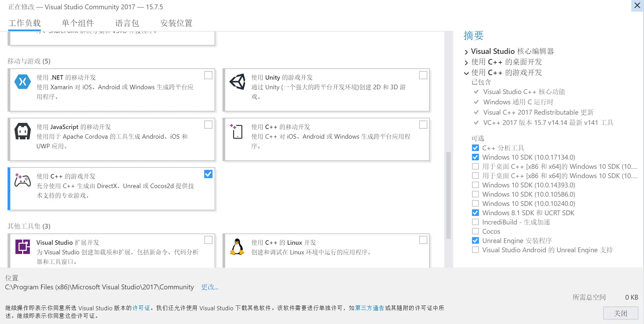The height and width of the screenshot is (324, 644).
Task: Check the C++ mobile development workload checkbox
Action: (x=423, y=125)
